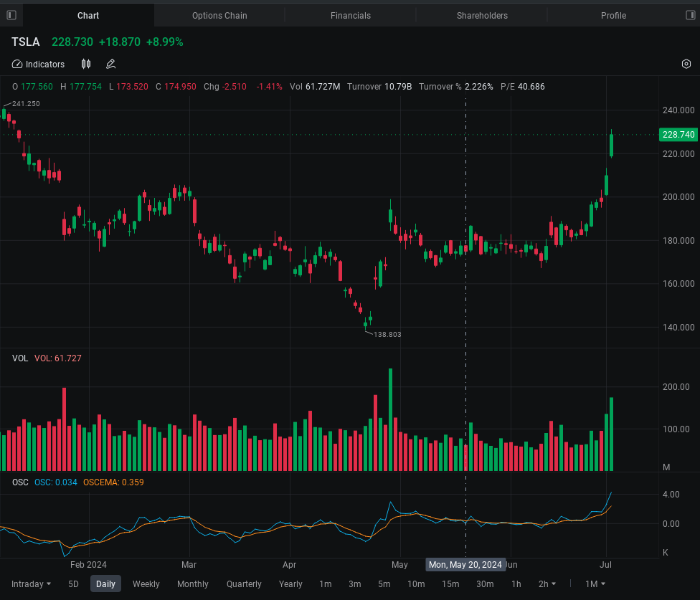Click the OSCEMA: 0.359 value
The height and width of the screenshot is (600, 700).
(x=113, y=482)
